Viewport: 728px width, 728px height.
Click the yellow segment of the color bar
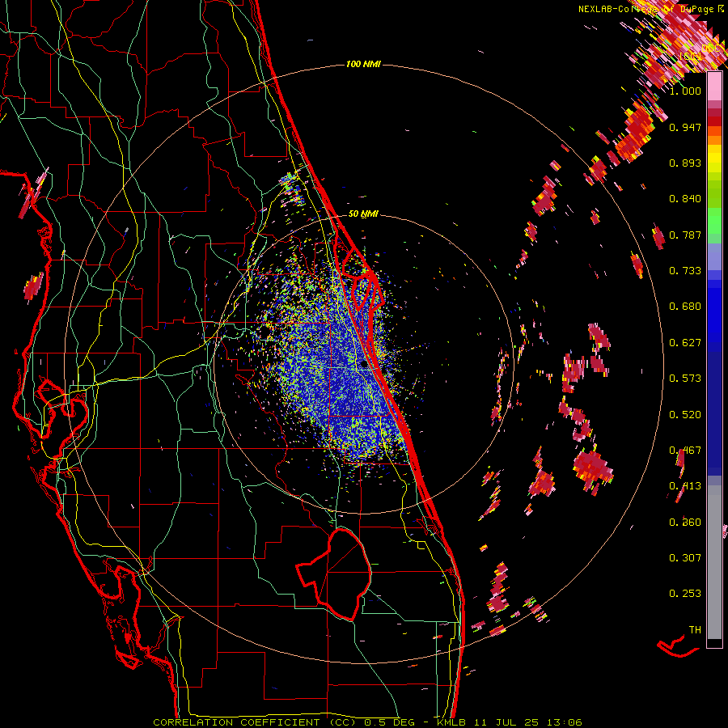point(714,159)
